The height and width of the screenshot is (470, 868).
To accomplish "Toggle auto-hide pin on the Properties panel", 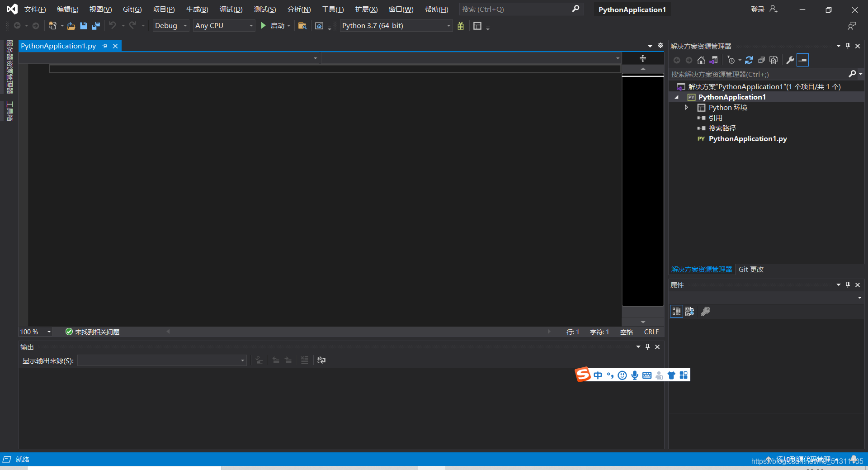I will 848,285.
